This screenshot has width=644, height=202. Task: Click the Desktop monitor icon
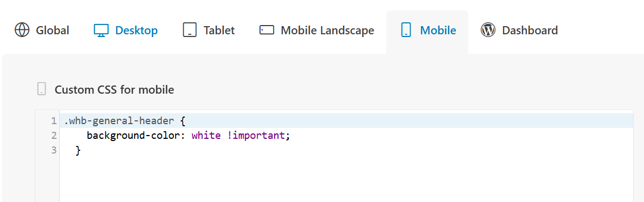101,30
